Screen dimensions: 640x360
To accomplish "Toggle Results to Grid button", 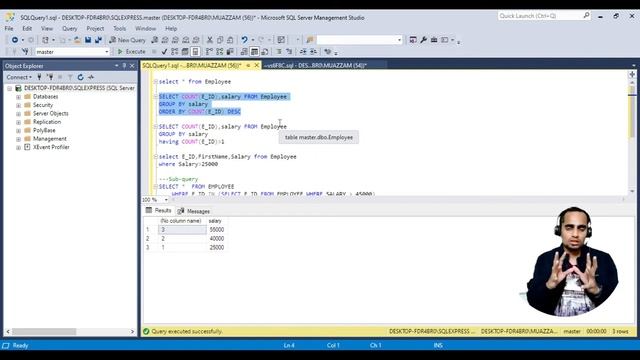I will pos(254,52).
